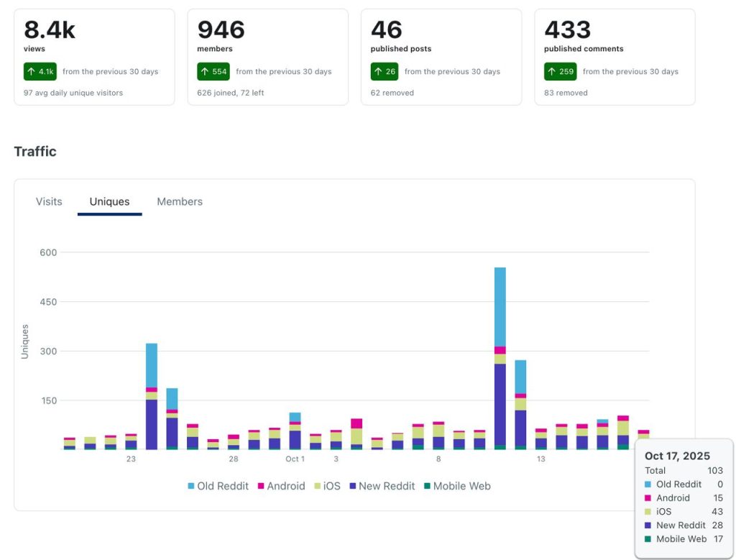Toggle iOS series in chart legend
Image resolution: width=736 pixels, height=560 pixels.
tap(326, 486)
